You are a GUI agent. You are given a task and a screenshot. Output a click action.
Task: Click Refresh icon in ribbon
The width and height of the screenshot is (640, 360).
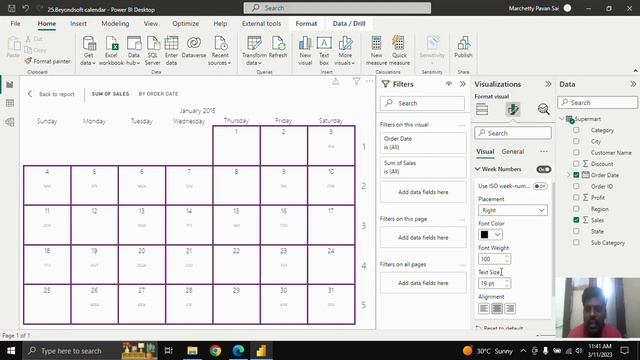(278, 47)
